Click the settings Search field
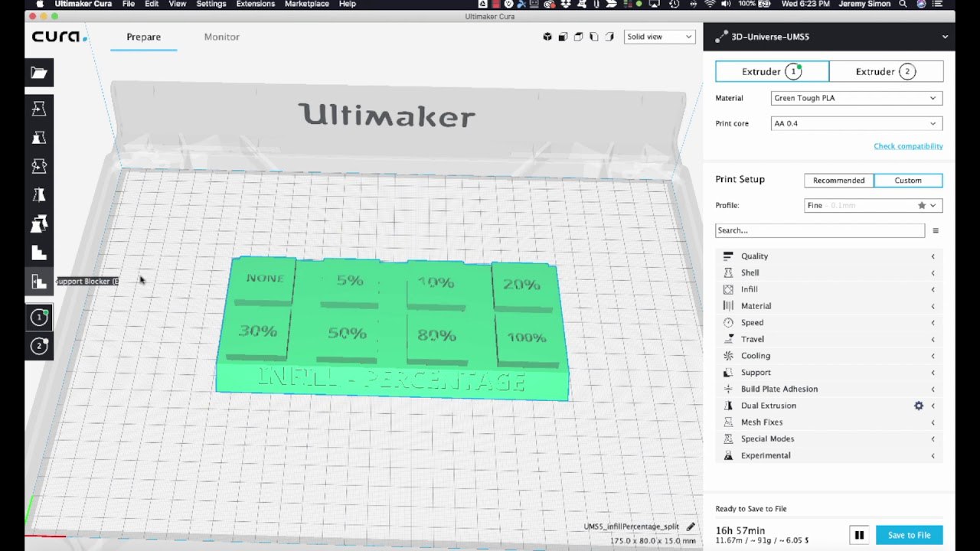The image size is (980, 551). pyautogui.click(x=820, y=230)
